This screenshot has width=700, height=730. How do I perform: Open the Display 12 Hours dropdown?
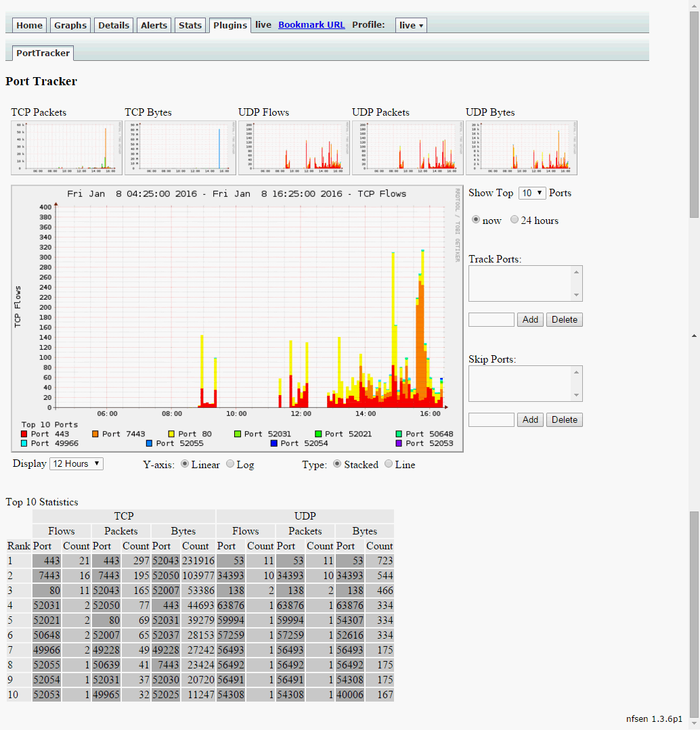pos(76,463)
